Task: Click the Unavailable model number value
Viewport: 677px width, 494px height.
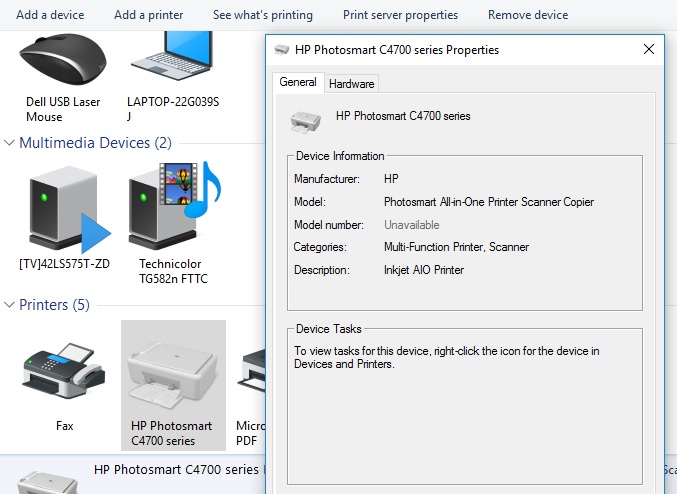Action: click(411, 225)
